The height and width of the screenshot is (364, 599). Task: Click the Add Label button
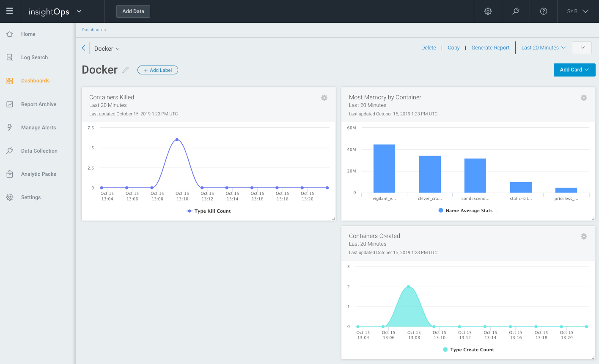(x=158, y=70)
